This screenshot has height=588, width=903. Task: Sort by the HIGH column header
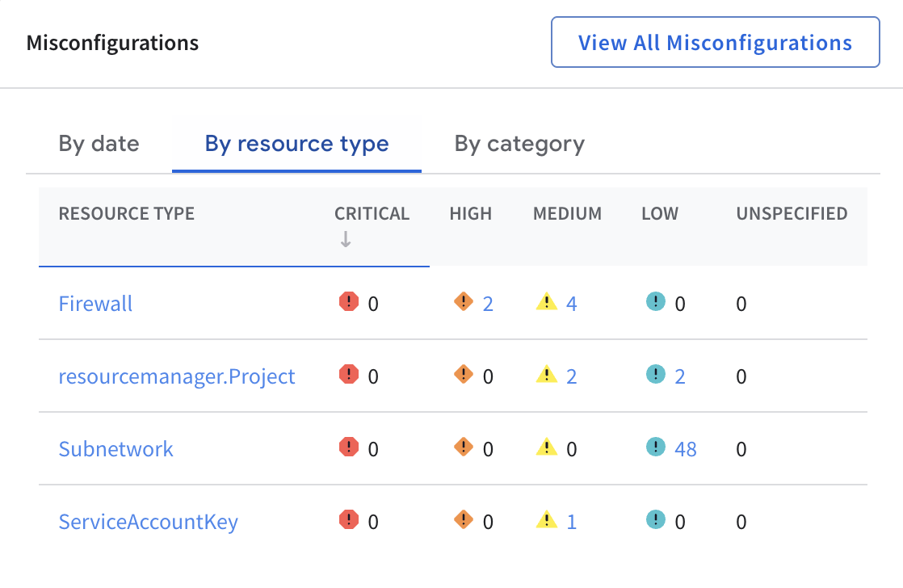pos(471,213)
